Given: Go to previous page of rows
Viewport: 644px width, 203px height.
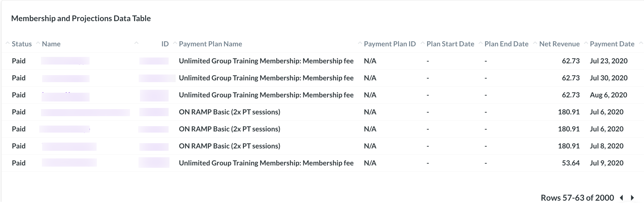Looking at the screenshot, I should pos(621,198).
